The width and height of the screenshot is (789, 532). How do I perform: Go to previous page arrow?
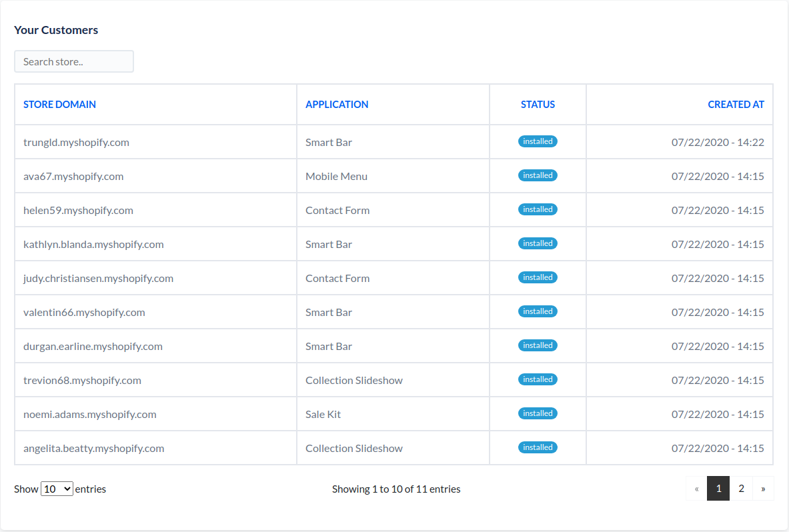tap(696, 489)
